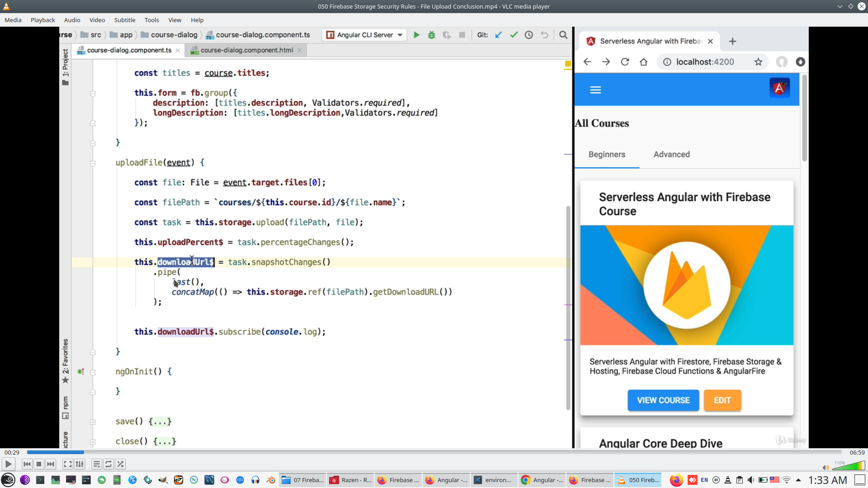Open Git history with the clock icon
Screen dimensions: 868x488
[529, 35]
